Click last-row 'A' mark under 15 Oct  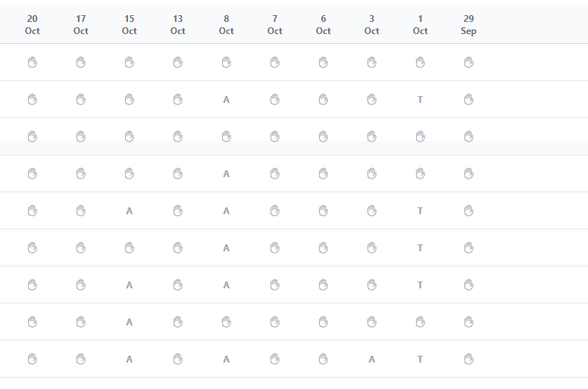click(x=129, y=359)
